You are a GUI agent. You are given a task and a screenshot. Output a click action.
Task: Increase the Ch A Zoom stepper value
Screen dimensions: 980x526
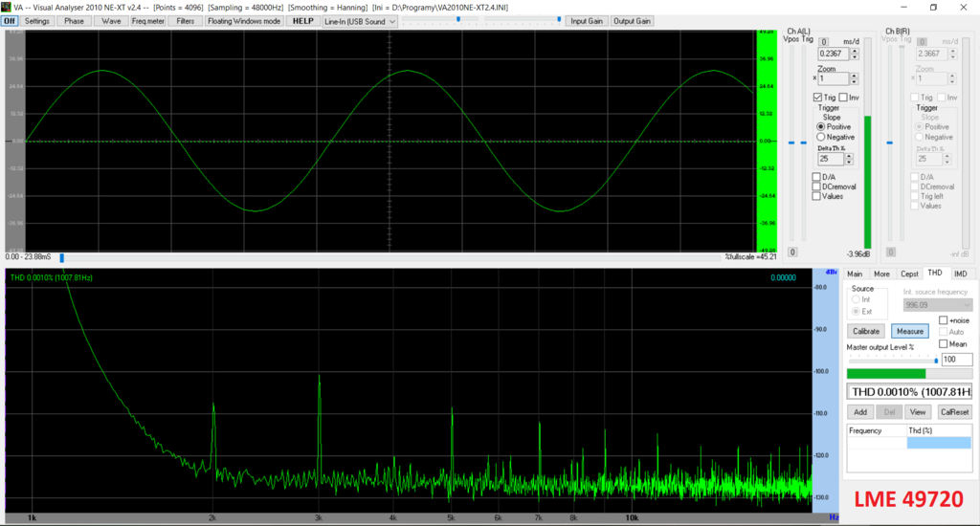(855, 75)
